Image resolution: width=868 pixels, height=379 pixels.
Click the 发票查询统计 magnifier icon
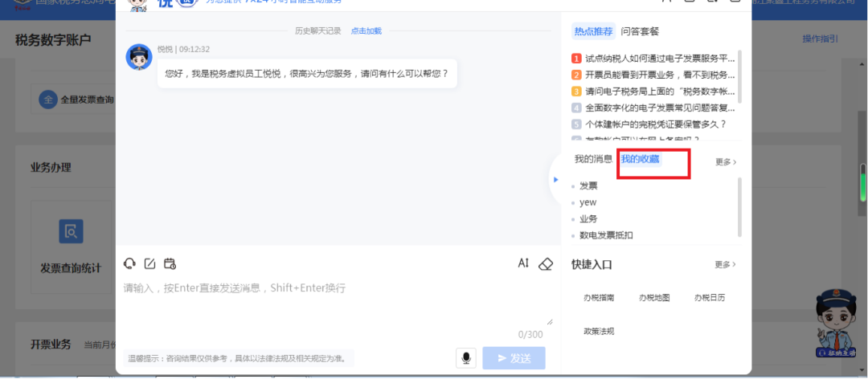click(x=71, y=231)
